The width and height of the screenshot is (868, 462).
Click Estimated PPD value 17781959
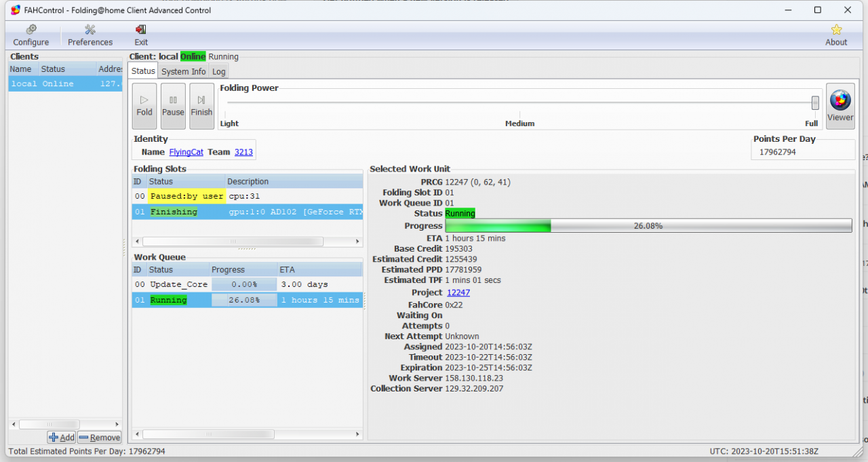click(464, 269)
